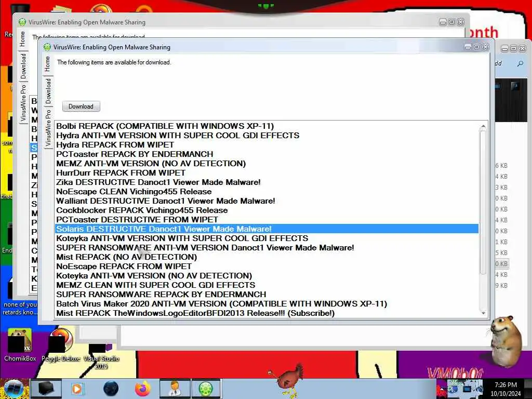Viewport: 532px width, 399px height.
Task: Select Home tab in back VirusWire window
Action: click(x=22, y=38)
